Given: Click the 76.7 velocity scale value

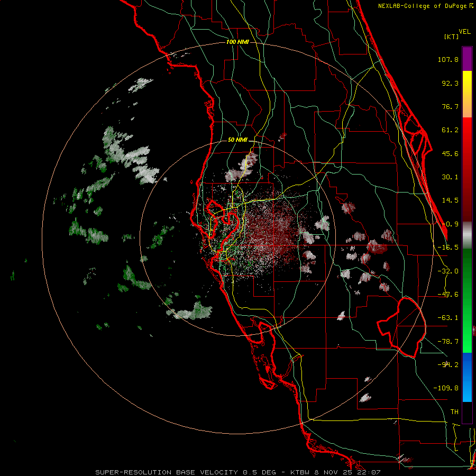Looking at the screenshot, I should 450,106.
